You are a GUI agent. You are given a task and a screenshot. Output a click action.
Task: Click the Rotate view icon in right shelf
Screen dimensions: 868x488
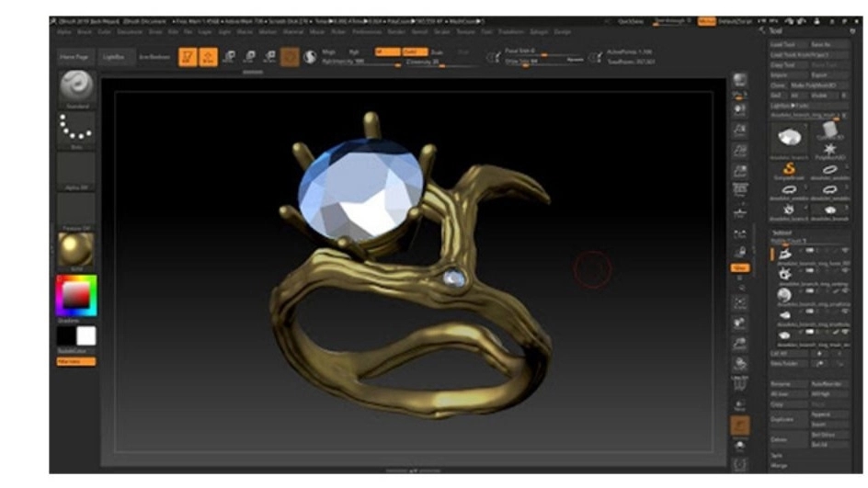(739, 364)
